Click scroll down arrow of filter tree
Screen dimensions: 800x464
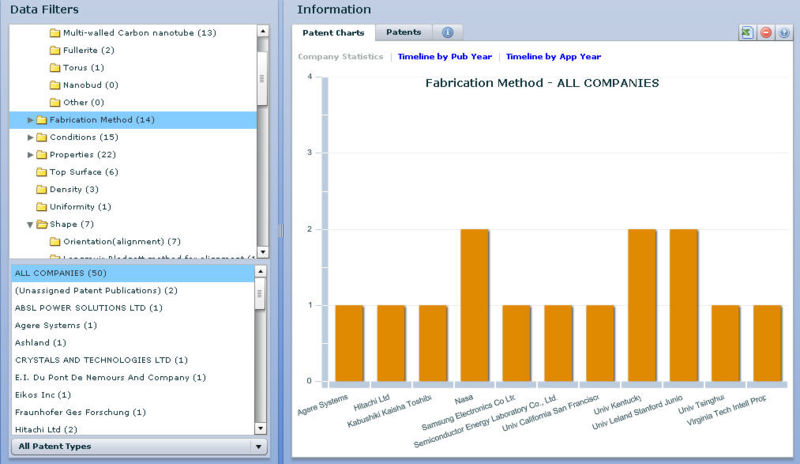[262, 251]
